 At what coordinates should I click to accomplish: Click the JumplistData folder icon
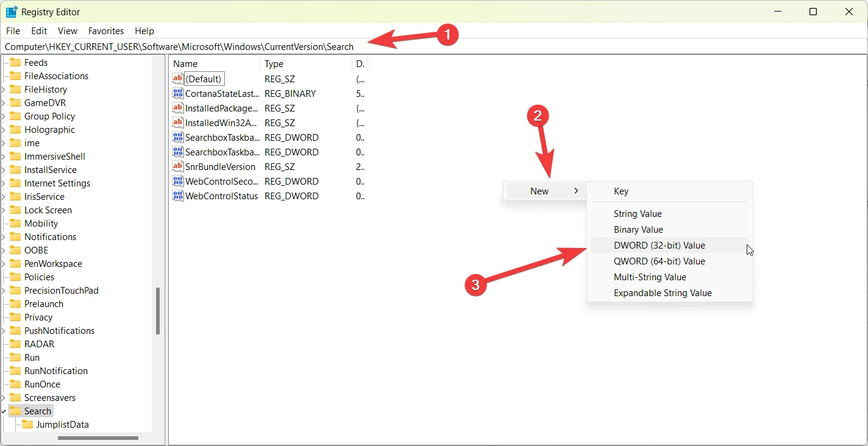click(27, 424)
